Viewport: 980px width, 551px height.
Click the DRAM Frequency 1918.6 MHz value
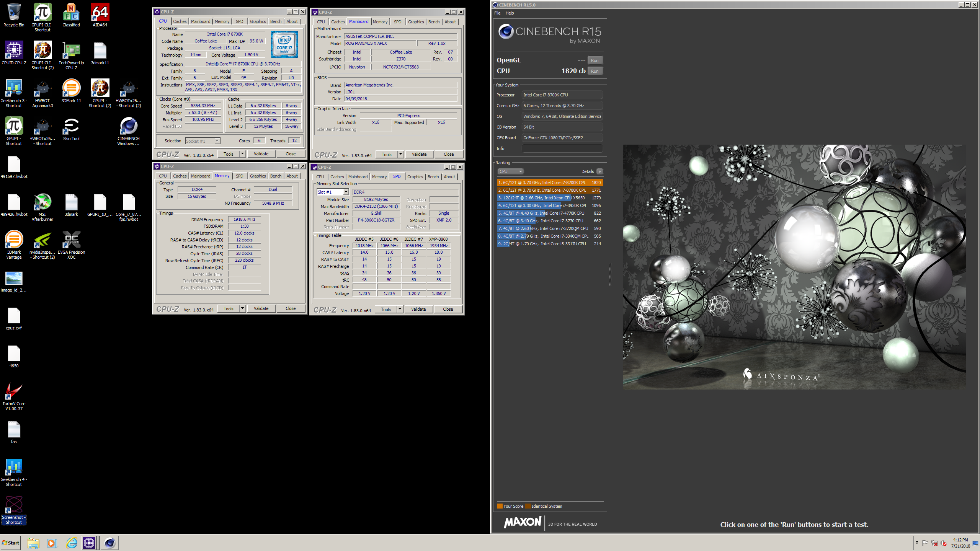(x=244, y=220)
